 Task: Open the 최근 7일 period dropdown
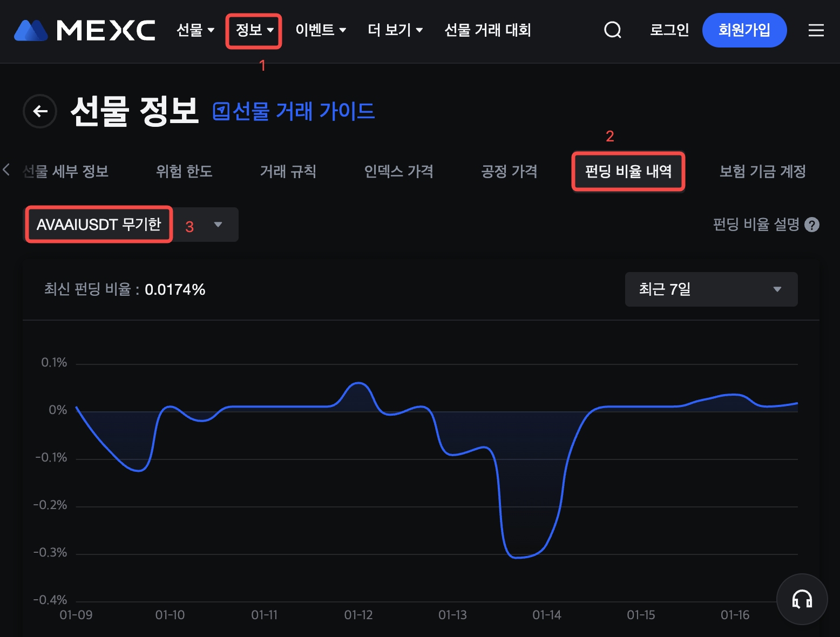click(x=710, y=289)
